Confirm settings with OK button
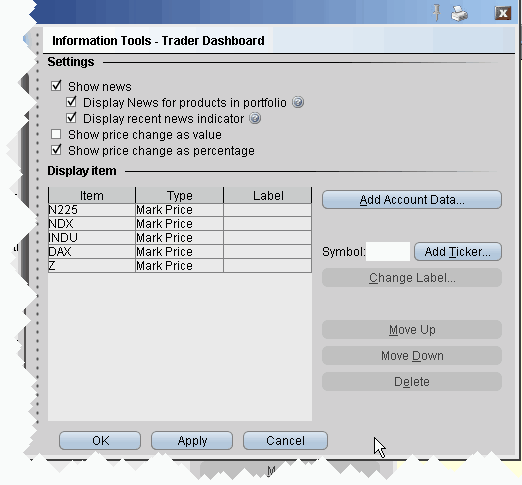The width and height of the screenshot is (522, 485). 100,441
